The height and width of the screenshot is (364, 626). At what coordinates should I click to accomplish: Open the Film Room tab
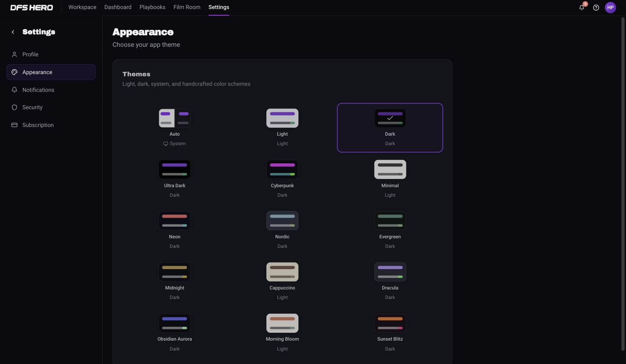[187, 7]
